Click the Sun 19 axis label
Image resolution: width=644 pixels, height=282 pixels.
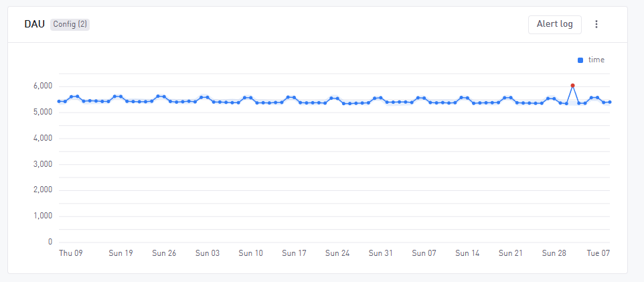tap(120, 253)
